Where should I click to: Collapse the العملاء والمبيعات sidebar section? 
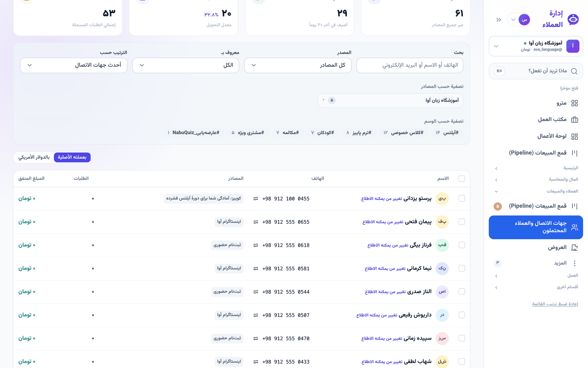536,191
